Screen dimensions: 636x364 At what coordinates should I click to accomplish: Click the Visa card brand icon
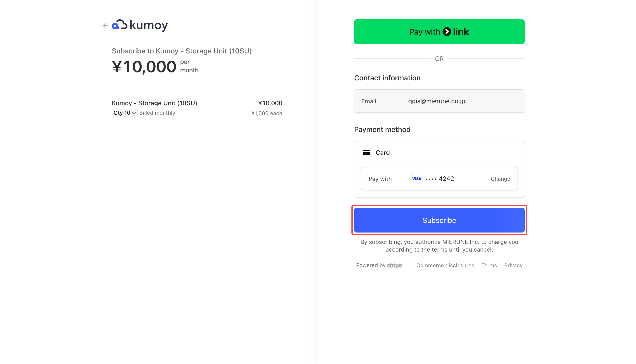[416, 179]
